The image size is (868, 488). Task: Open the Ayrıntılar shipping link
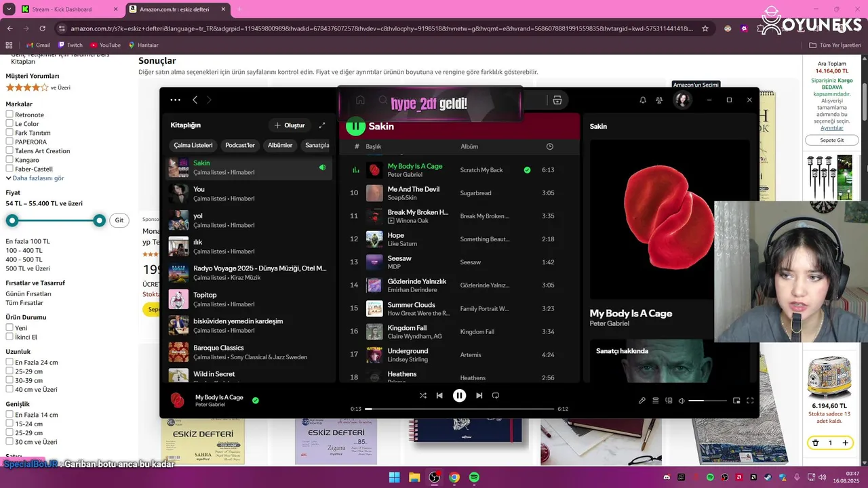coord(832,128)
